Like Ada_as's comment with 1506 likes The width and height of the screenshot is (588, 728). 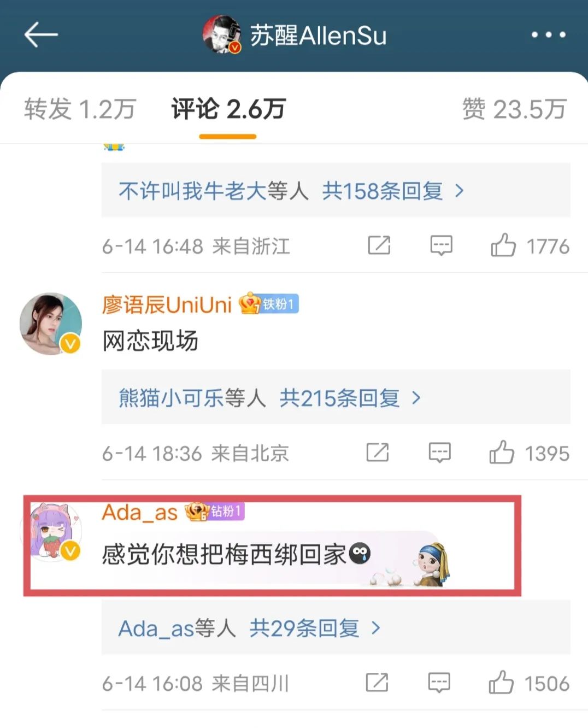point(501,683)
